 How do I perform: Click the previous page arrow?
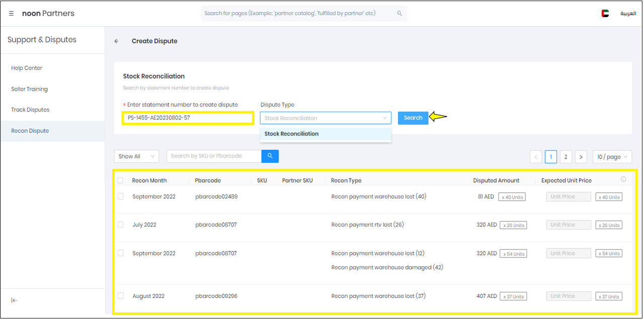point(535,156)
